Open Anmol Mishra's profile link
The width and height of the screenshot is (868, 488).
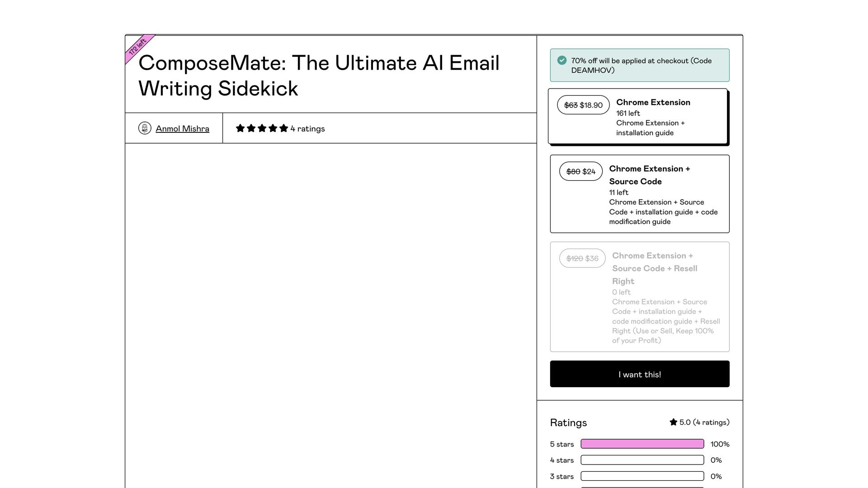[x=182, y=129]
